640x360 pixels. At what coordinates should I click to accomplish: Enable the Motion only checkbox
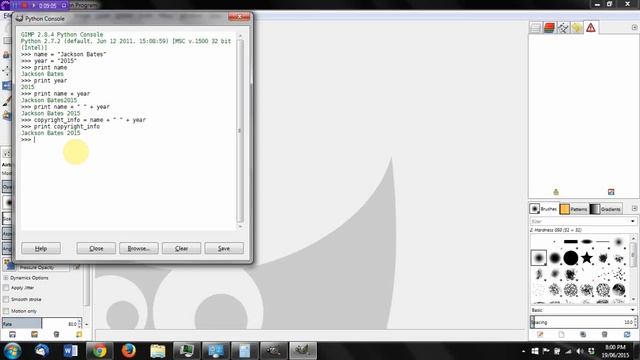click(x=6, y=311)
